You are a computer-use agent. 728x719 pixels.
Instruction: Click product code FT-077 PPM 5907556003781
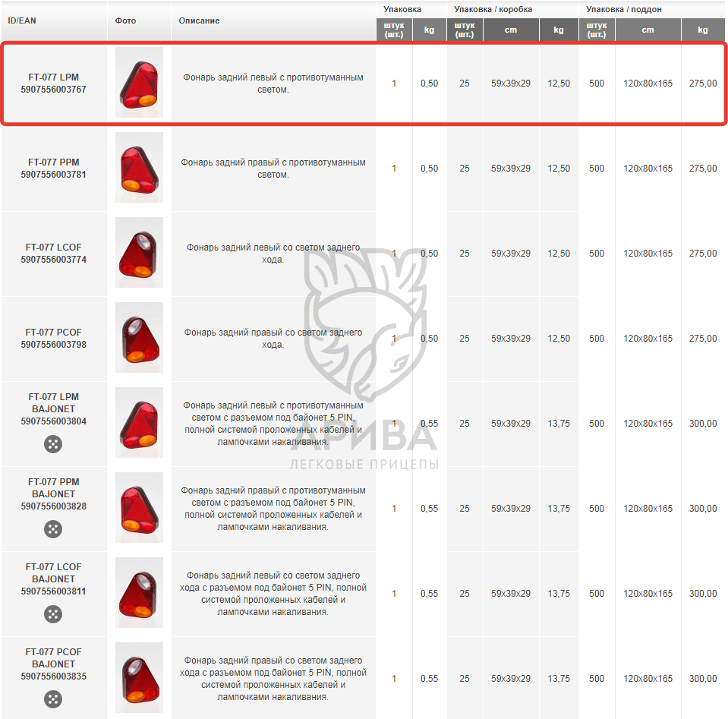(53, 169)
